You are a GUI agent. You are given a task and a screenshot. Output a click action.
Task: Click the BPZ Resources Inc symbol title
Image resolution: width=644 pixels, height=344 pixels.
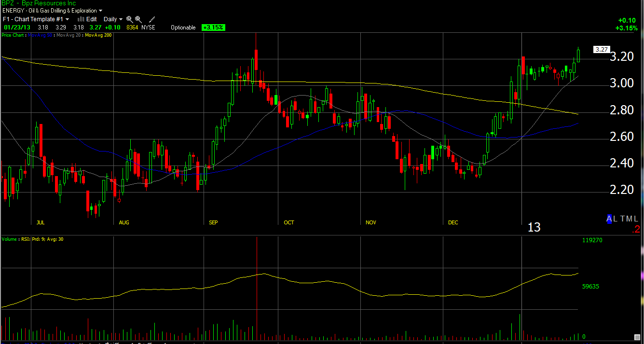point(39,3)
